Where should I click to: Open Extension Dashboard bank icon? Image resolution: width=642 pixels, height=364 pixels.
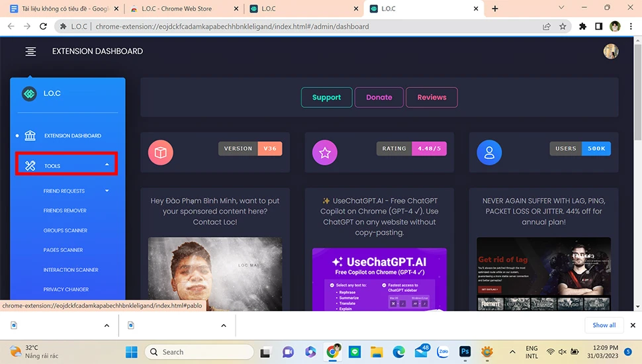tap(30, 136)
